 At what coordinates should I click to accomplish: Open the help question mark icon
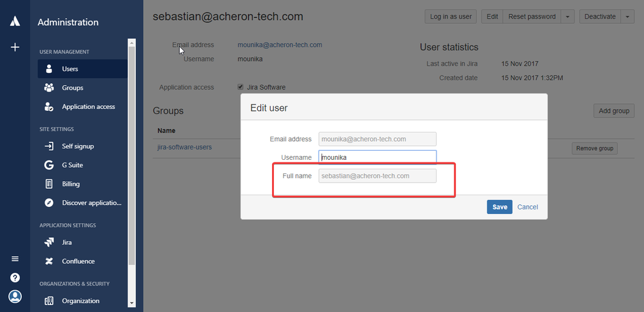15,278
